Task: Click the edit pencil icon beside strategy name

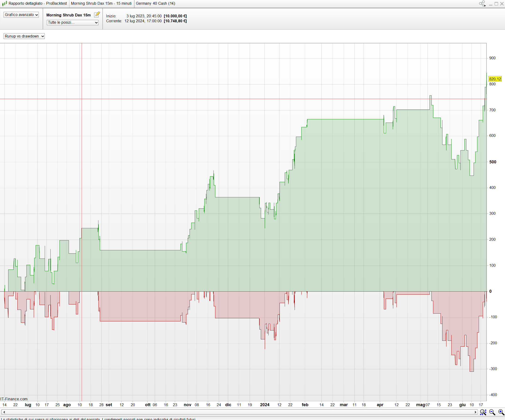Action: pos(97,15)
